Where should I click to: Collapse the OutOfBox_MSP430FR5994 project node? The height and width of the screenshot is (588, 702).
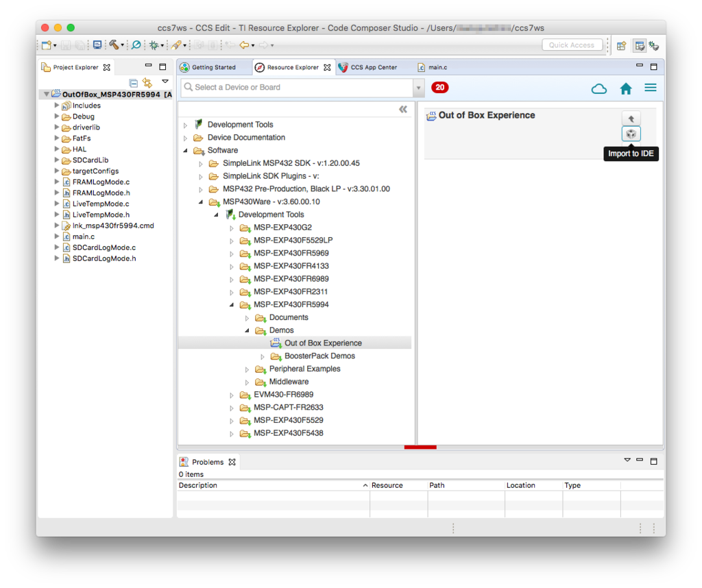pyautogui.click(x=47, y=95)
